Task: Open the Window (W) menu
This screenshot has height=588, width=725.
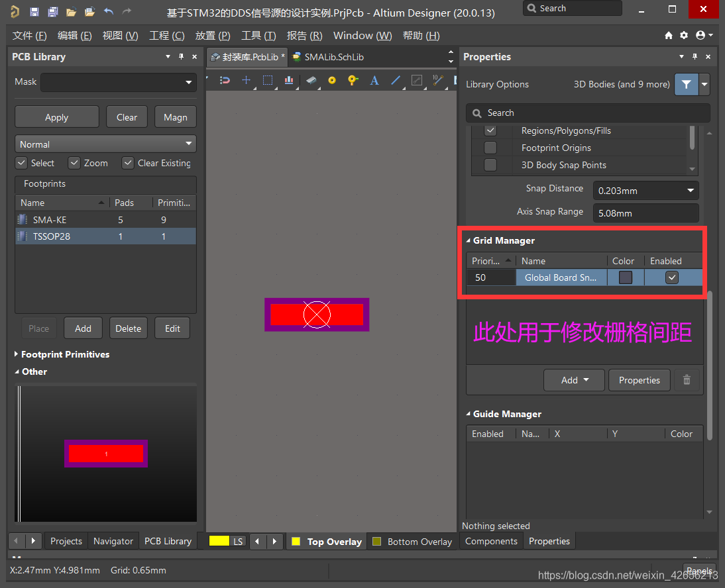Action: [362, 36]
